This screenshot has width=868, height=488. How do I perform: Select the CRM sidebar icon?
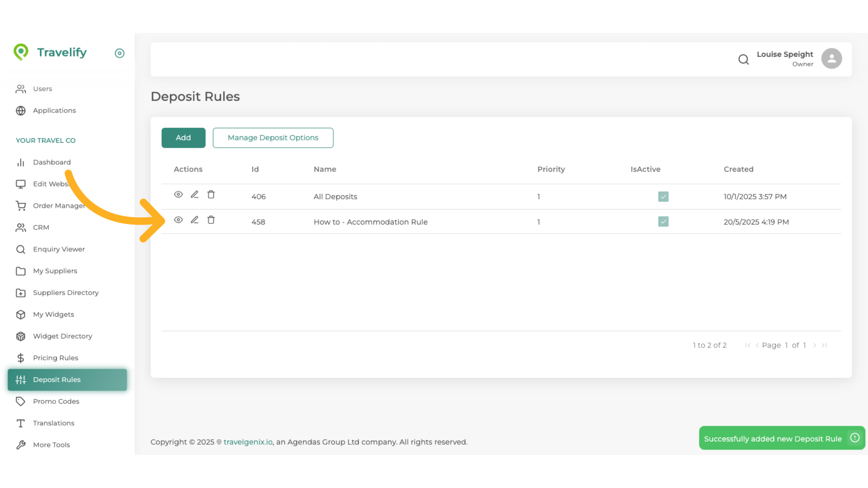[x=21, y=227]
